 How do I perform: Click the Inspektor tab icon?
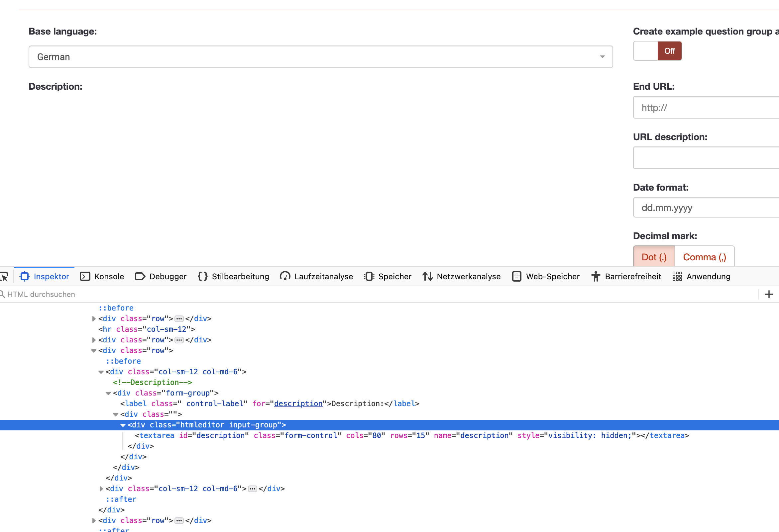coord(25,276)
